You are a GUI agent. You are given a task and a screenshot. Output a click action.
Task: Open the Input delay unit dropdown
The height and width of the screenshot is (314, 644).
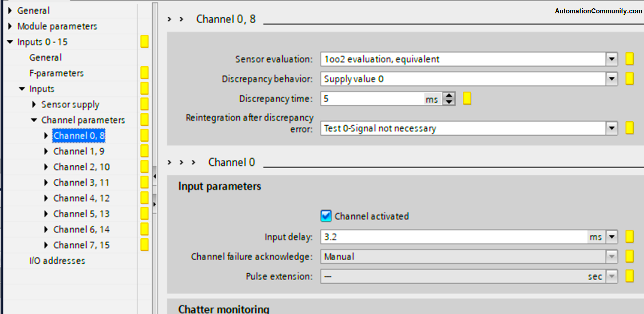(x=612, y=237)
